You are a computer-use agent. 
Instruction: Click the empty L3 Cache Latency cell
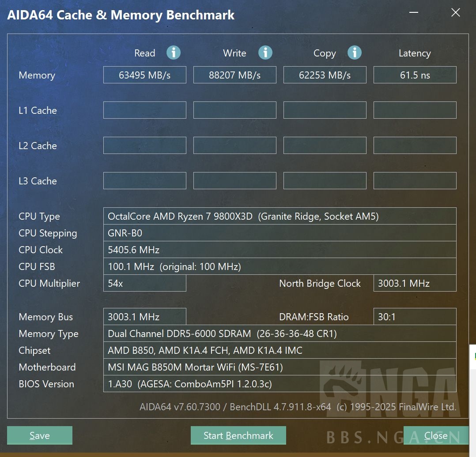[415, 181]
